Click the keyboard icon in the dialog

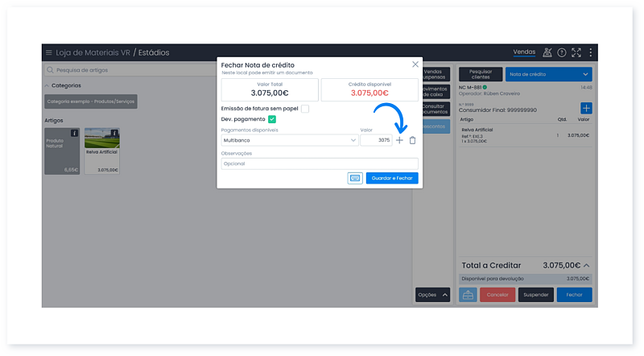[355, 178]
